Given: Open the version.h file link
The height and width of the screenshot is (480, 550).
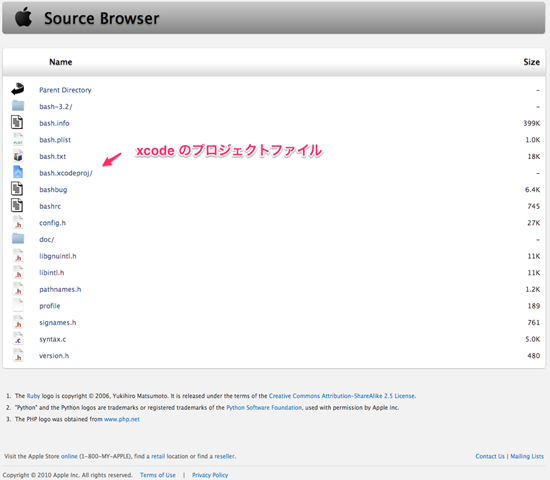Looking at the screenshot, I should pyautogui.click(x=54, y=356).
